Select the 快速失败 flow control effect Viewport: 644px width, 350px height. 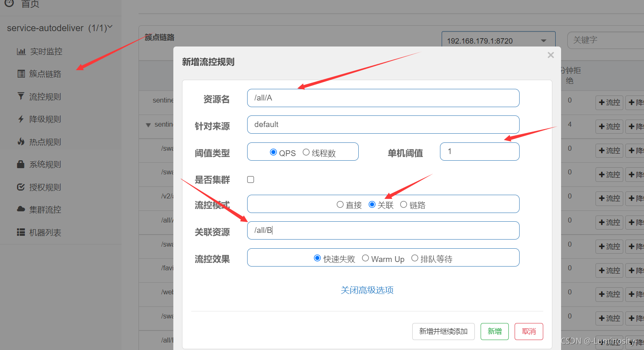point(317,258)
